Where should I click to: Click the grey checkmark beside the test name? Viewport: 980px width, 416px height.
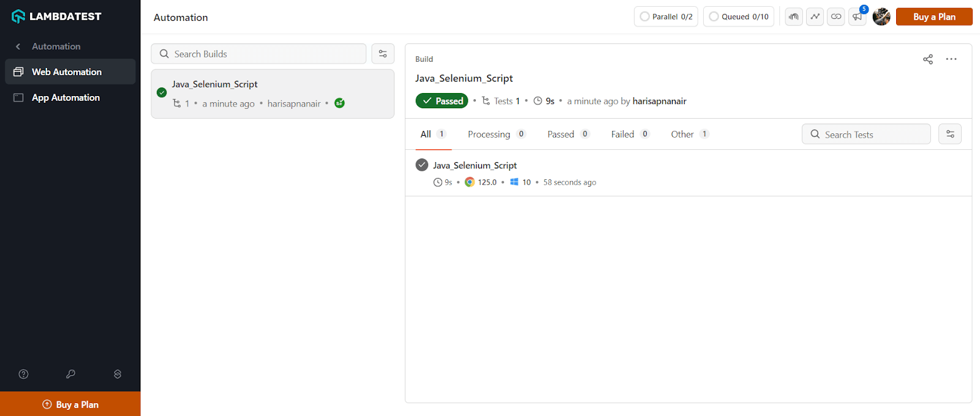(422, 165)
